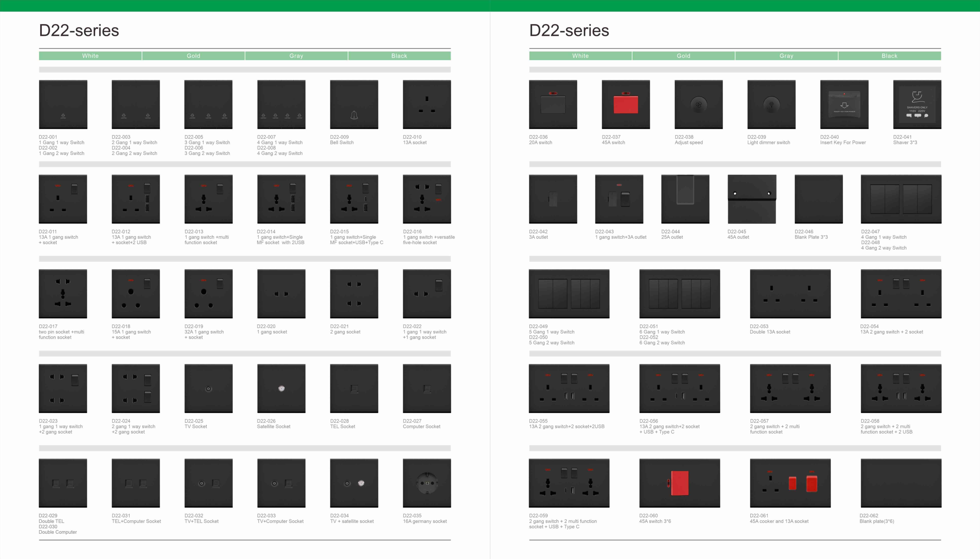Screen dimensions: 980x559
Task: Click the 'D22-019' product code text
Action: tap(194, 326)
